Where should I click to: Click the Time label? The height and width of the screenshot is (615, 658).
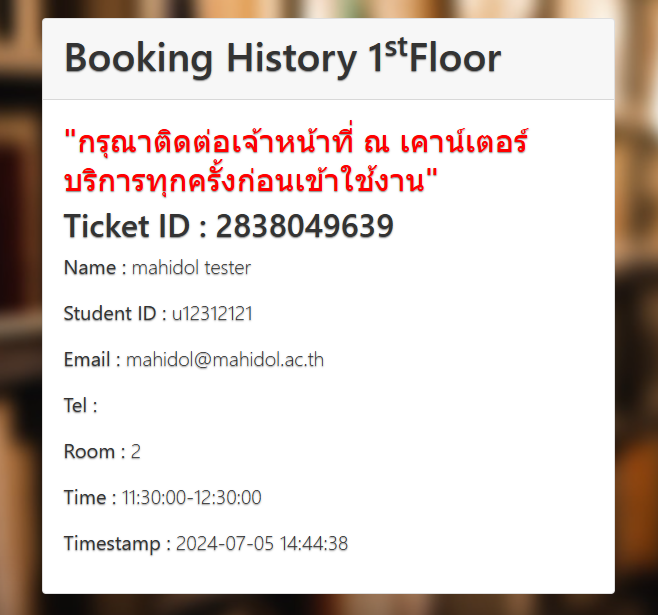(88, 498)
